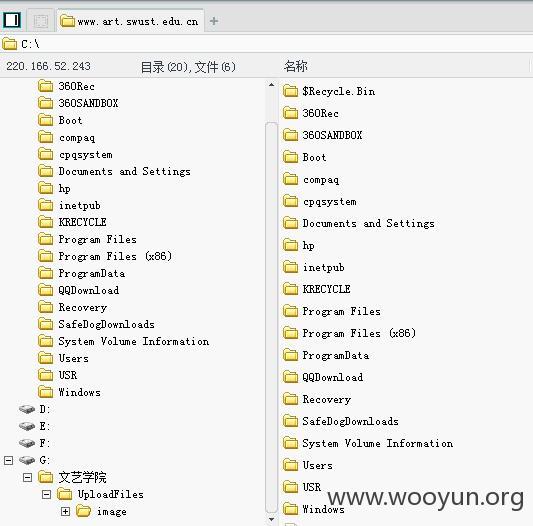Screen dimensions: 533x526
Task: Open System Volume Information in file list
Action: tap(290, 443)
